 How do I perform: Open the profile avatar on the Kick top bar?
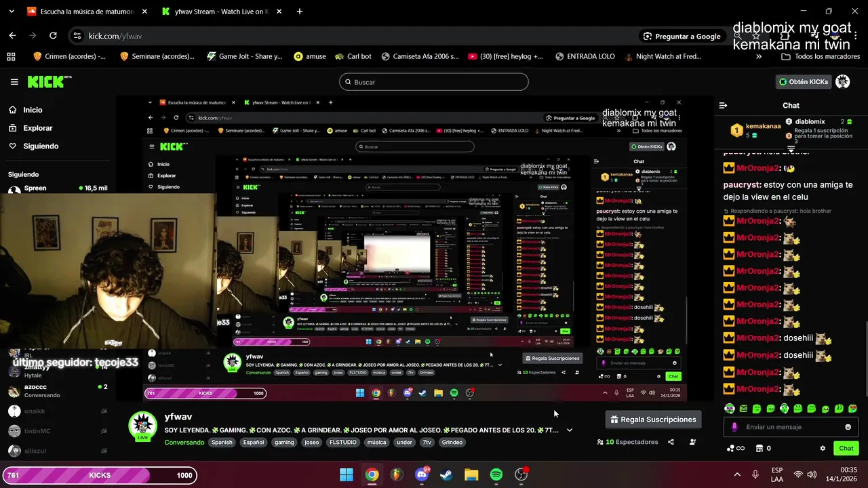842,82
